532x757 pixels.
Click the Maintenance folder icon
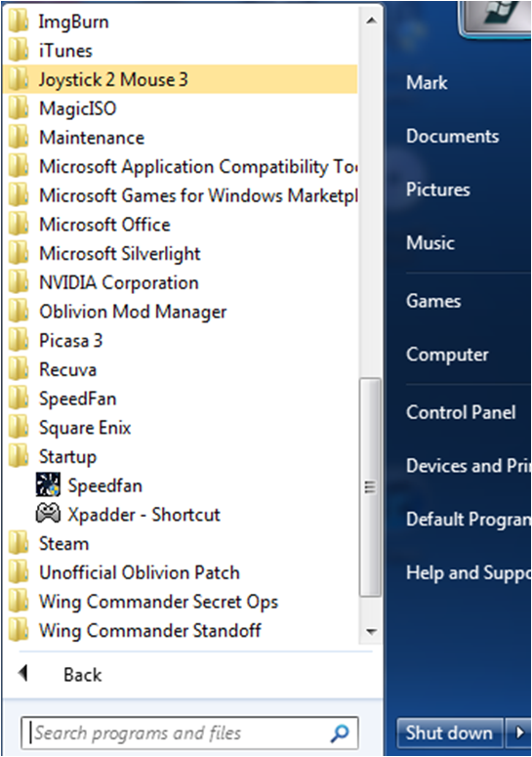[x=19, y=137]
